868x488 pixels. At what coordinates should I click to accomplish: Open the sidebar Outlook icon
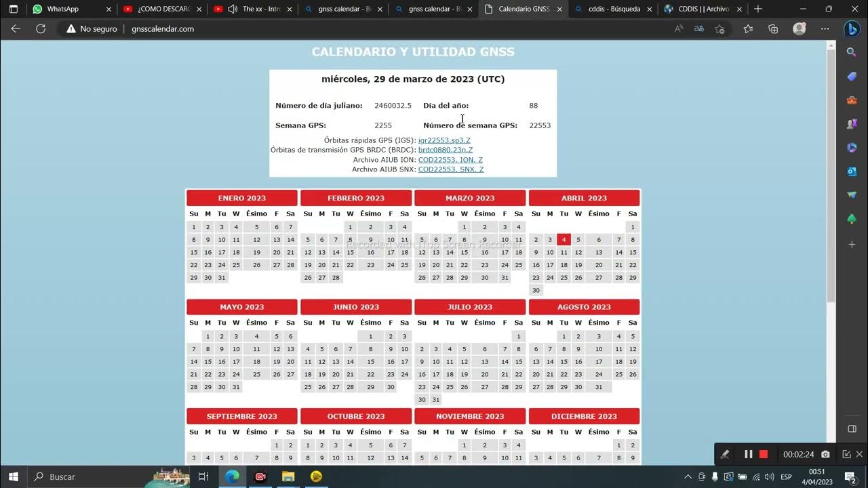tap(852, 171)
